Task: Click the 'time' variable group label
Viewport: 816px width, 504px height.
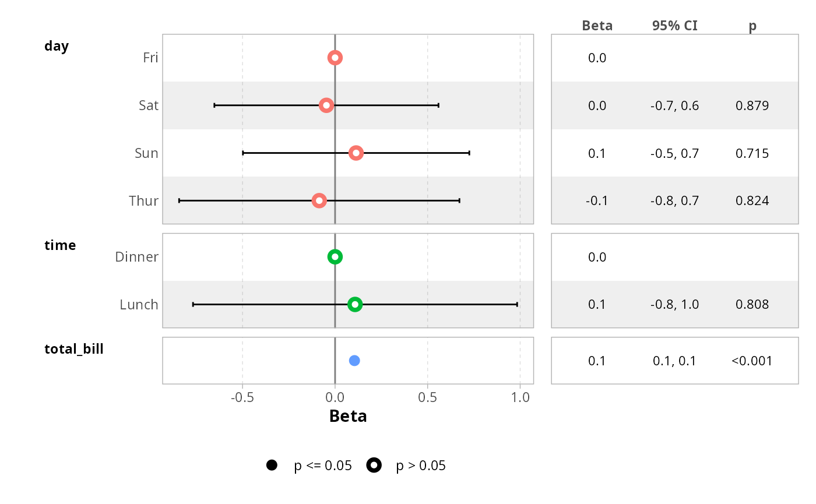Action: pyautogui.click(x=60, y=245)
